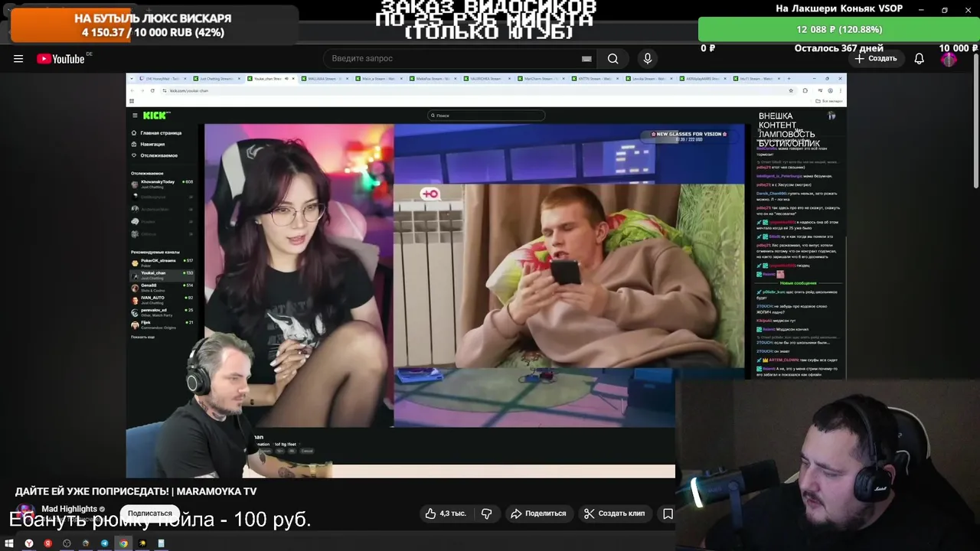Click the 'Подписаться' subscribe button
The image size is (980, 551).
(150, 514)
